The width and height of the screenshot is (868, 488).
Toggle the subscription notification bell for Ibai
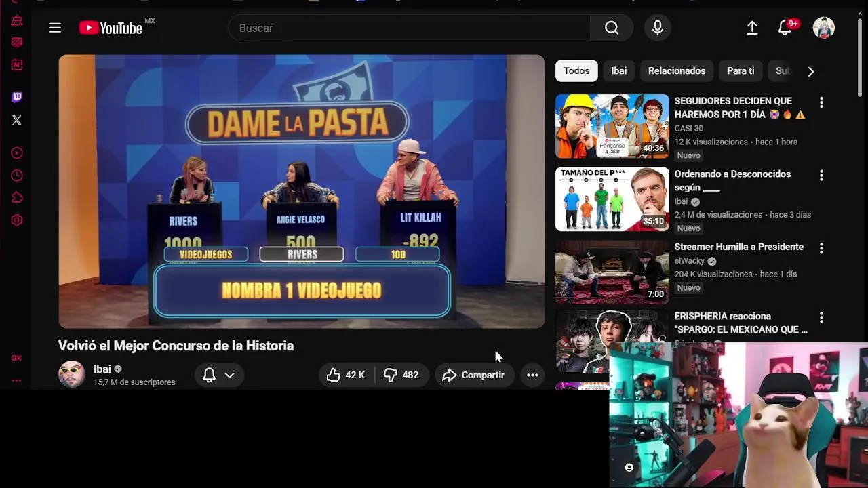click(210, 375)
